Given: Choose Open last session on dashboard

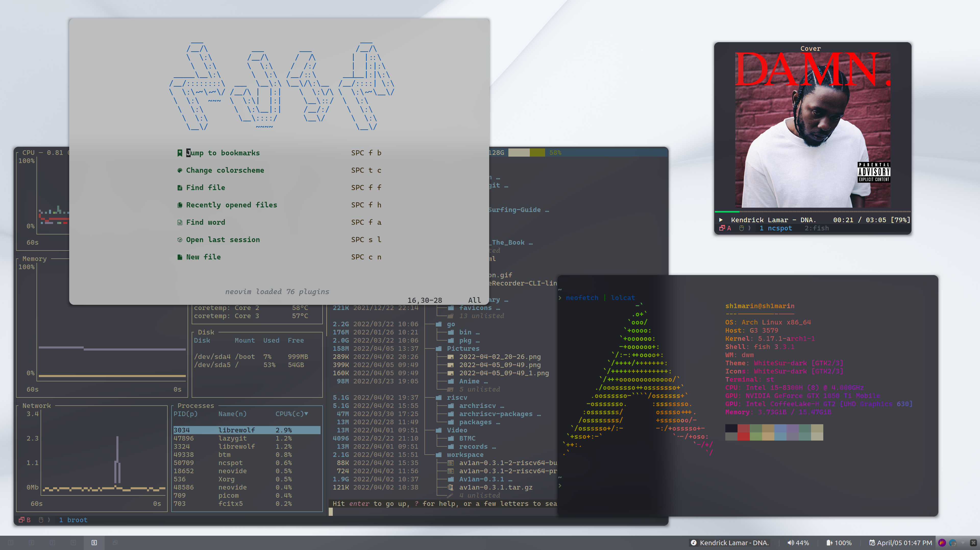Looking at the screenshot, I should (x=223, y=240).
